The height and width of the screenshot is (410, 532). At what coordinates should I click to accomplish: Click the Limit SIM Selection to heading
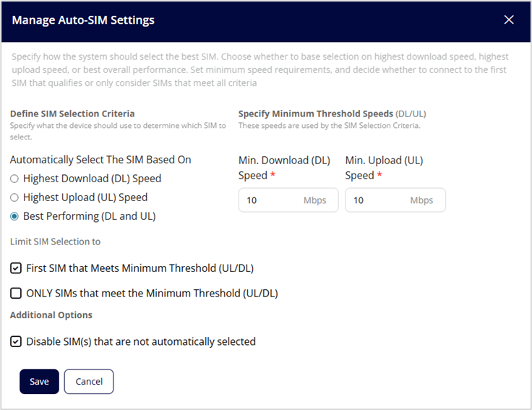pyautogui.click(x=55, y=242)
